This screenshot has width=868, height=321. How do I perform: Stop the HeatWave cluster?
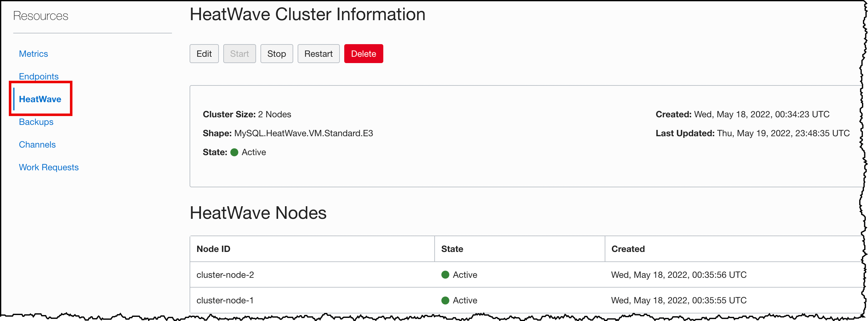click(x=276, y=54)
